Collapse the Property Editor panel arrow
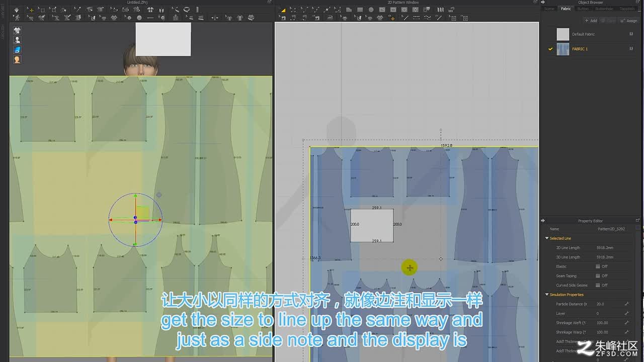644x362 pixels. pyautogui.click(x=543, y=221)
